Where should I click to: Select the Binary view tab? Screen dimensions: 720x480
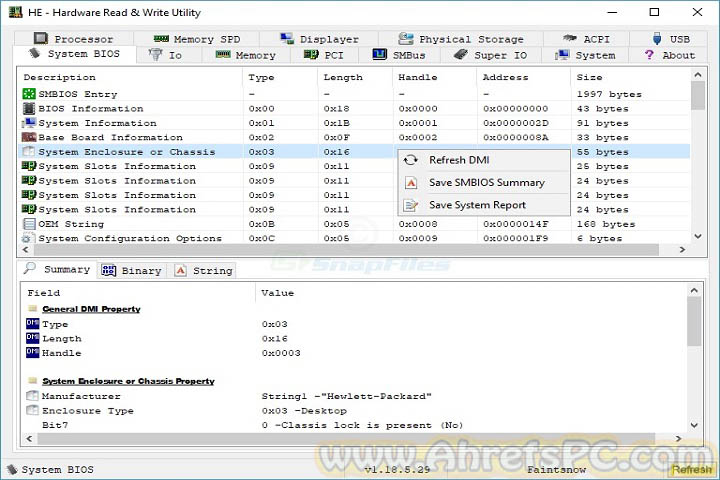[x=132, y=270]
